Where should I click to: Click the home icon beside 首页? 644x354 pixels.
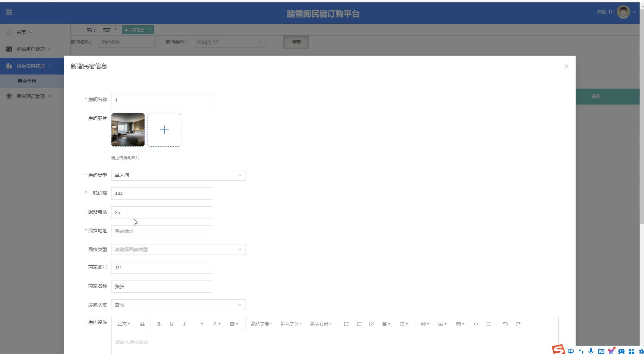pyautogui.click(x=9, y=32)
